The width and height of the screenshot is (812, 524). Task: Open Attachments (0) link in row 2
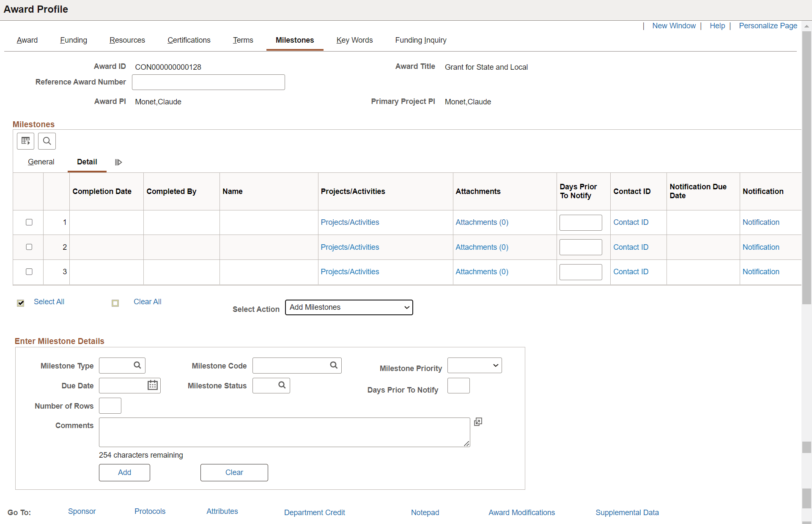click(482, 247)
